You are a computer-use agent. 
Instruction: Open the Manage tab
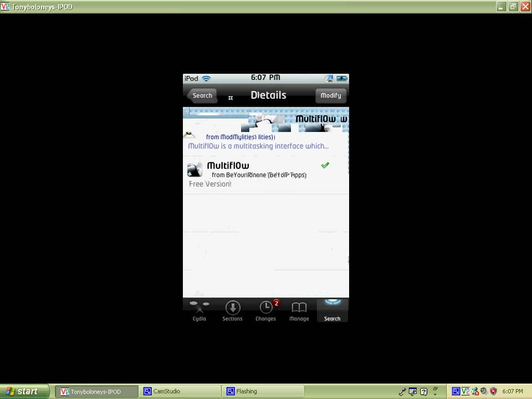pyautogui.click(x=299, y=311)
